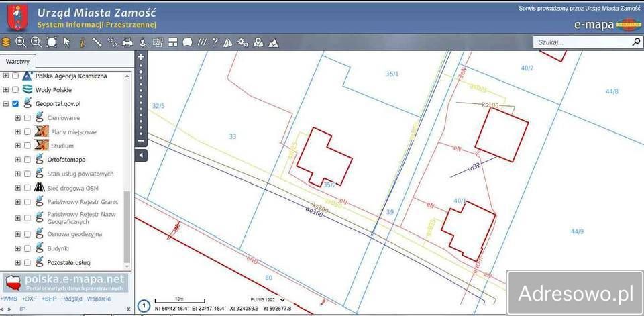Select the arrow pointer tool
Image resolution: width=644 pixels, height=316 pixels.
click(66, 42)
